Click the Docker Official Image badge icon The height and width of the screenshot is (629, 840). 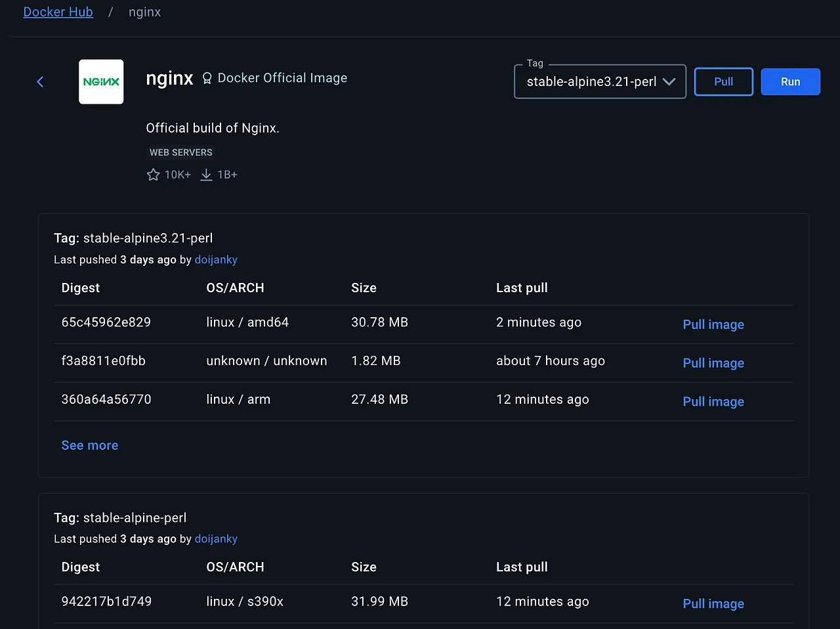tap(207, 78)
